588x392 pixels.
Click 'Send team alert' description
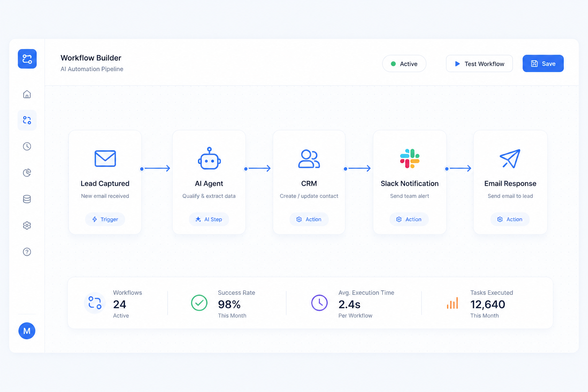[410, 196]
